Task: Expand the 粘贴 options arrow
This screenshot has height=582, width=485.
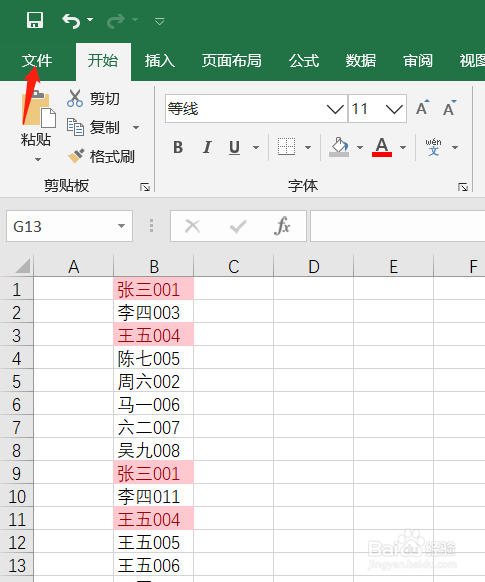Action: coord(37,160)
